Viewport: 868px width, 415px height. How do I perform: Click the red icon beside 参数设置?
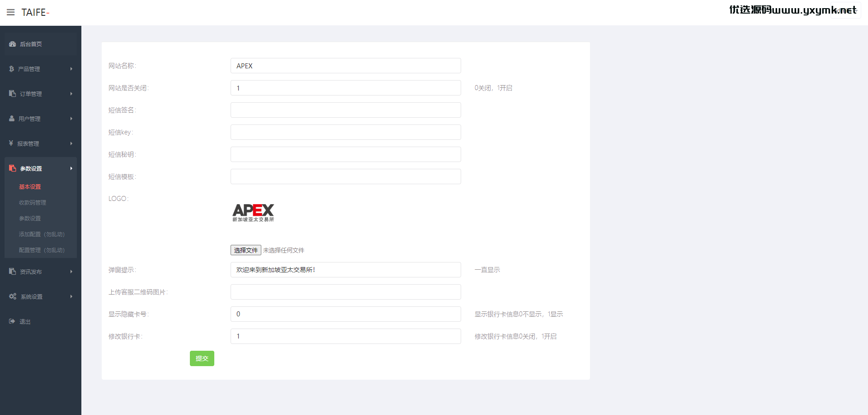coord(13,168)
